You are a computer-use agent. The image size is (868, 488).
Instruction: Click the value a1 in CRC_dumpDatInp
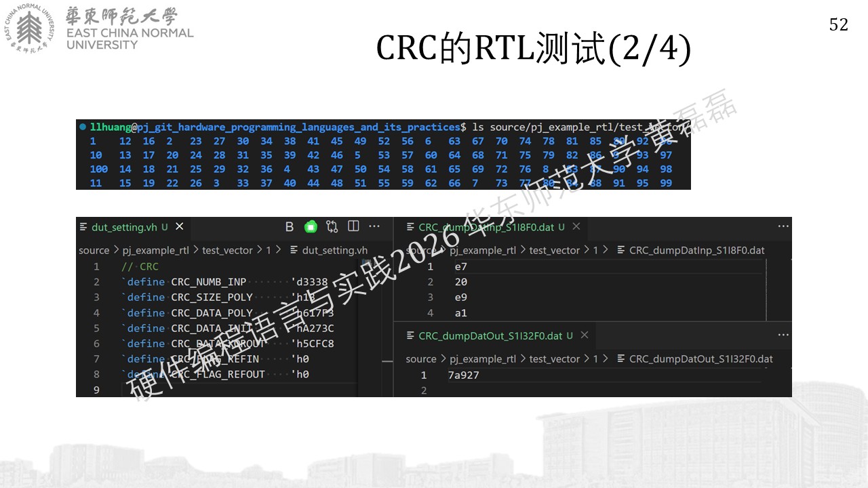(461, 313)
